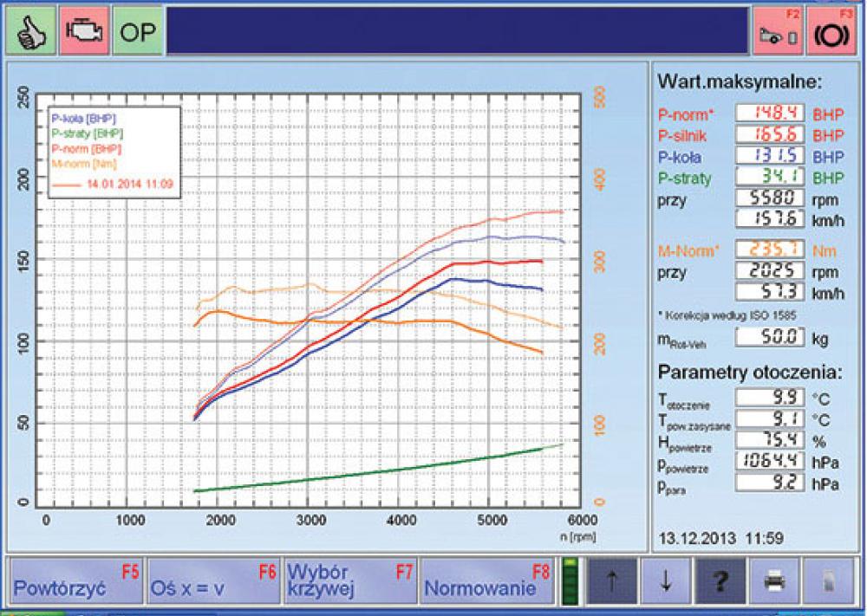Click the F2 vehicle icon button
The image size is (867, 616).
pos(778,31)
